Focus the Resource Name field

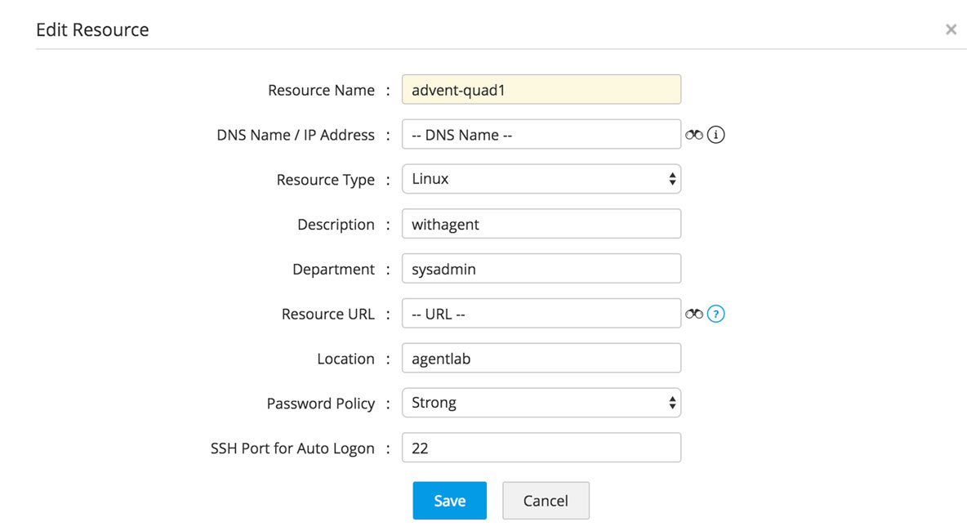coord(541,90)
